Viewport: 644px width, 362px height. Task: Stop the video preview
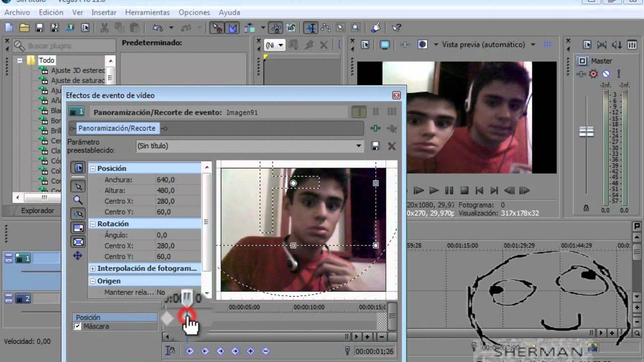pos(464,191)
